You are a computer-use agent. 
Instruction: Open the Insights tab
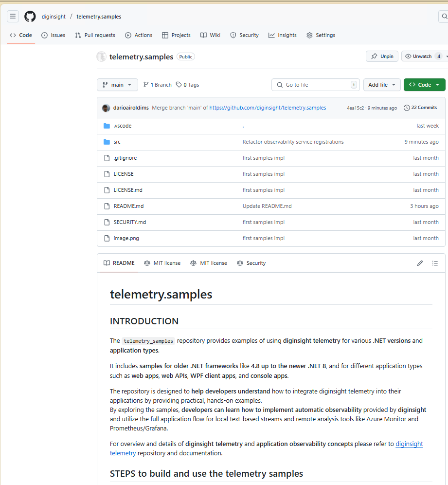[x=282, y=35]
